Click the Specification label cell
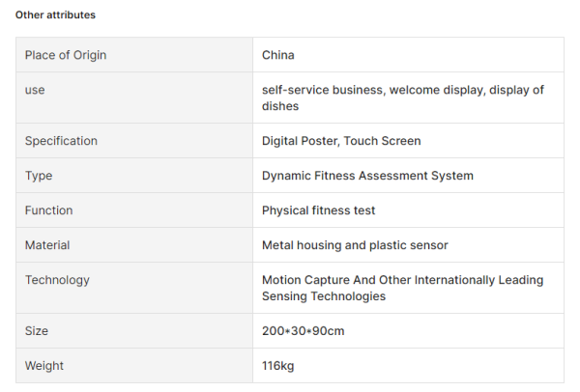This screenshot has height=392, width=580. tap(61, 141)
